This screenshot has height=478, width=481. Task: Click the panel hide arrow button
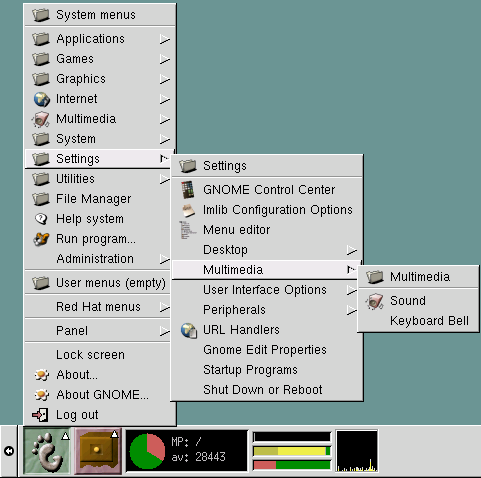(x=9, y=451)
